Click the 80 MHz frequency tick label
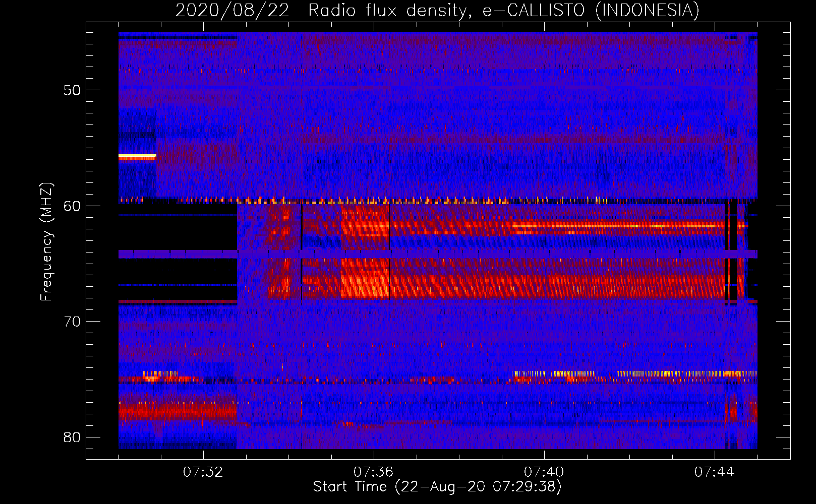The image size is (816, 504). tap(72, 437)
